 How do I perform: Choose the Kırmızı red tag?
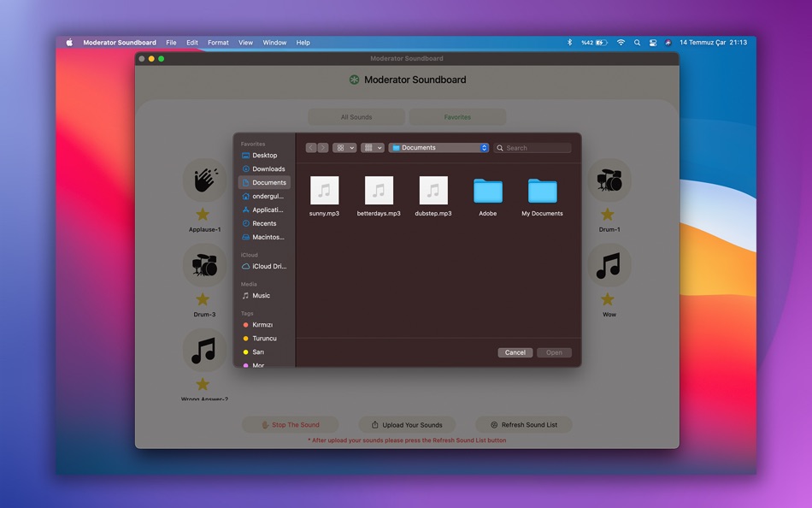pyautogui.click(x=264, y=325)
